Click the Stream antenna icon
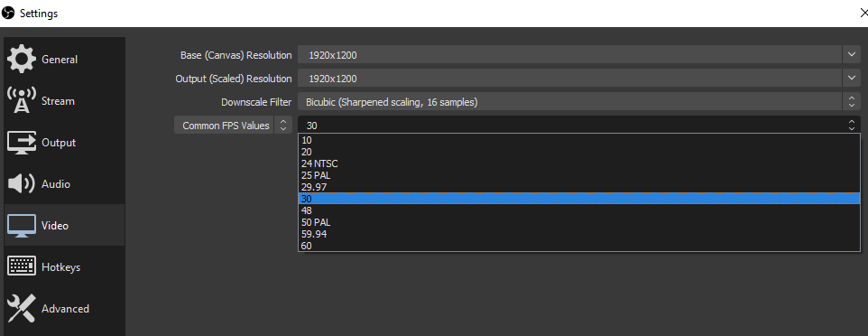The height and width of the screenshot is (336, 868). 22,100
